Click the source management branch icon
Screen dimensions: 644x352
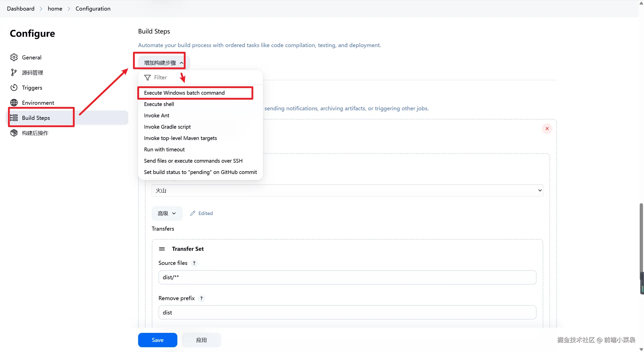tap(14, 73)
